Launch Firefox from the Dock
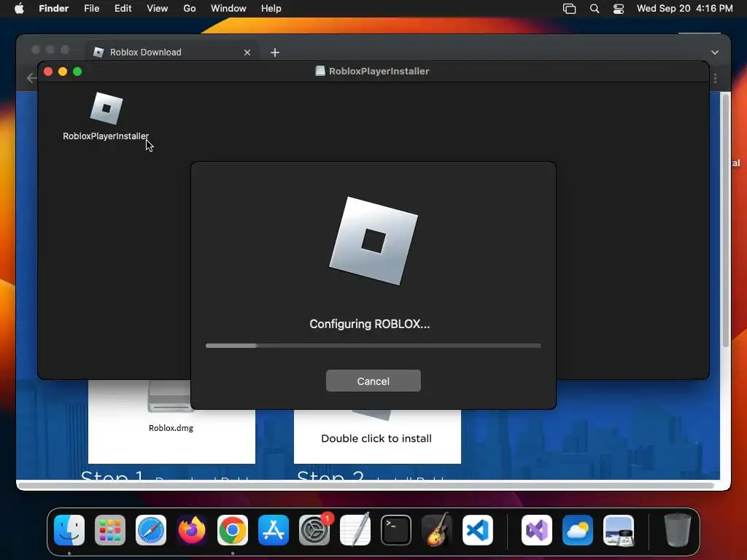This screenshot has width=747, height=560. click(x=192, y=530)
